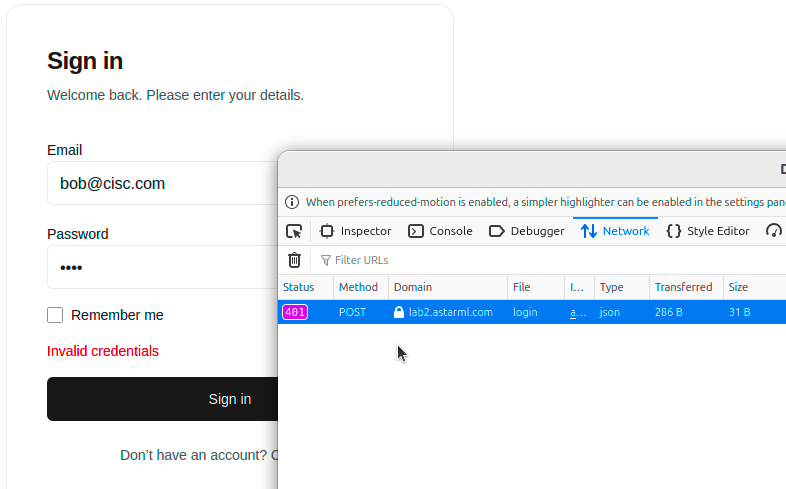
Task: Pick an element with the DevTools picker icon
Action: point(294,231)
